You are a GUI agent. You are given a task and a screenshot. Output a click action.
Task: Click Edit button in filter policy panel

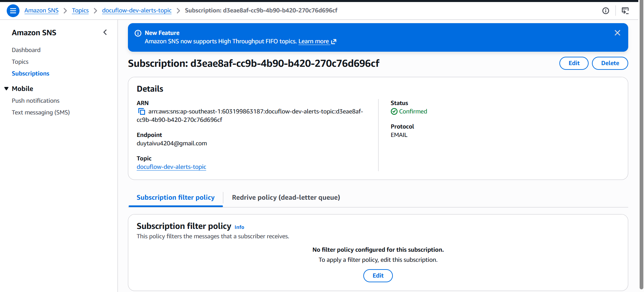point(378,276)
